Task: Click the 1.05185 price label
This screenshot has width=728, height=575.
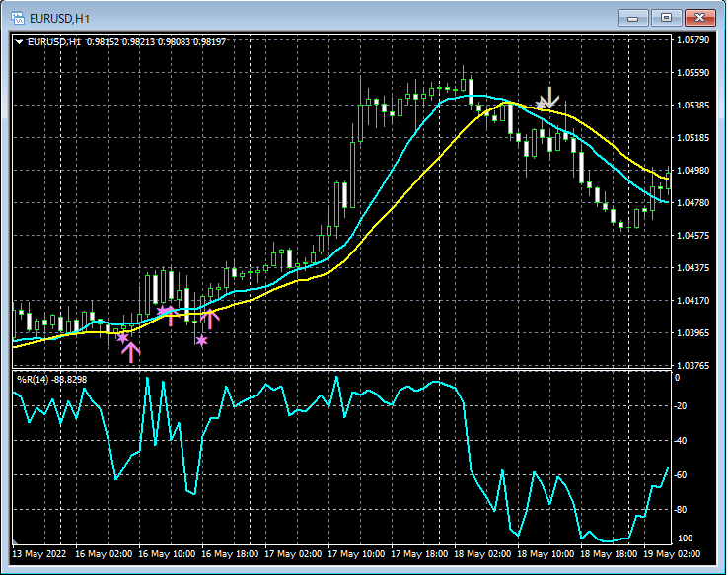Action: coord(693,138)
